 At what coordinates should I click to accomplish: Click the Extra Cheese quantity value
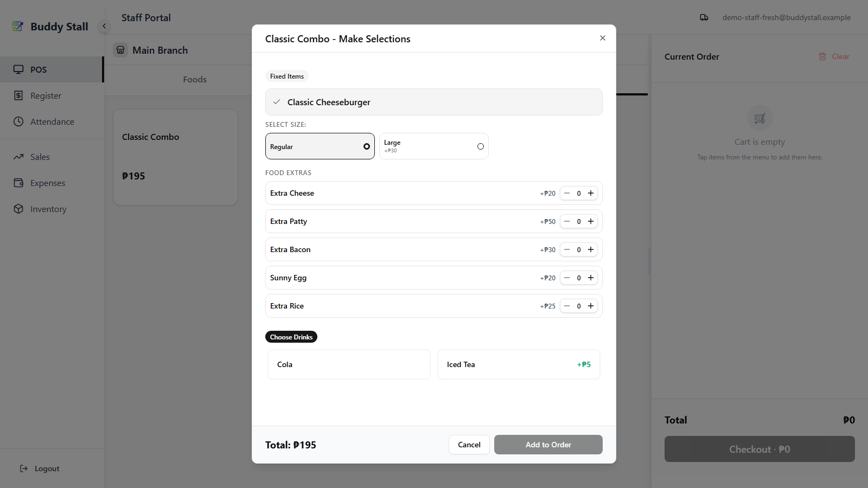pos(579,193)
